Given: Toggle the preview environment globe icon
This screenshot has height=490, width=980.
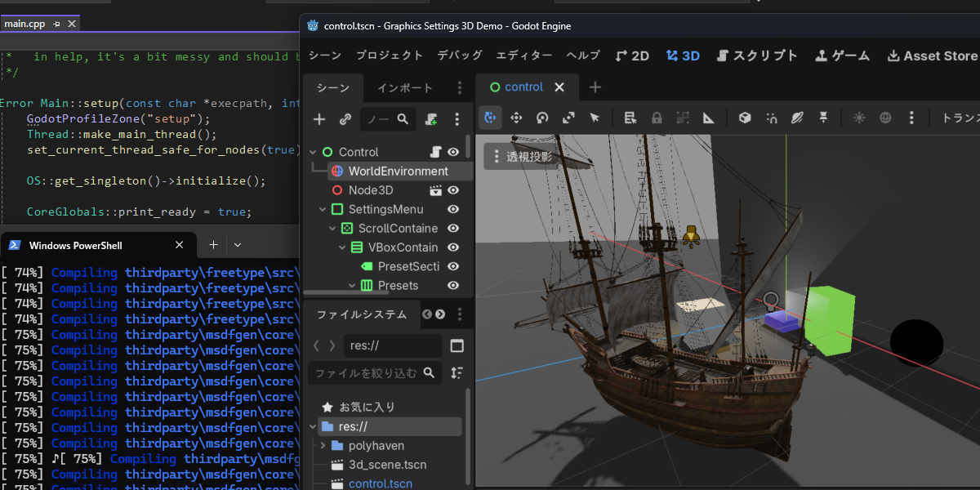Looking at the screenshot, I should [885, 118].
